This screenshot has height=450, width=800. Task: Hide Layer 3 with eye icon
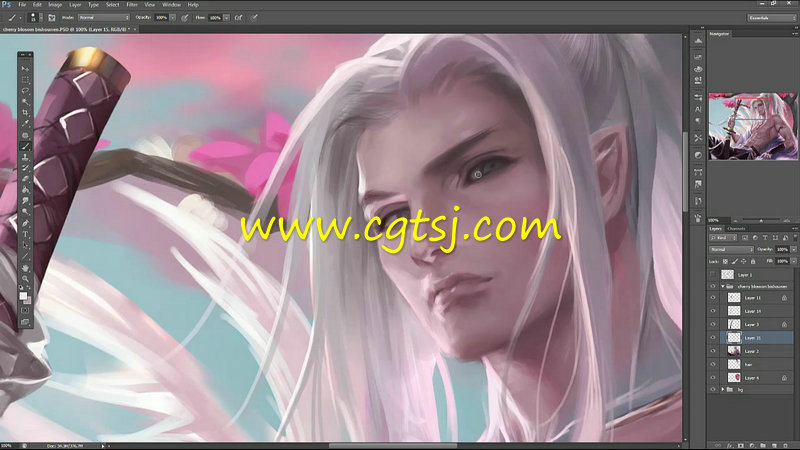point(713,324)
